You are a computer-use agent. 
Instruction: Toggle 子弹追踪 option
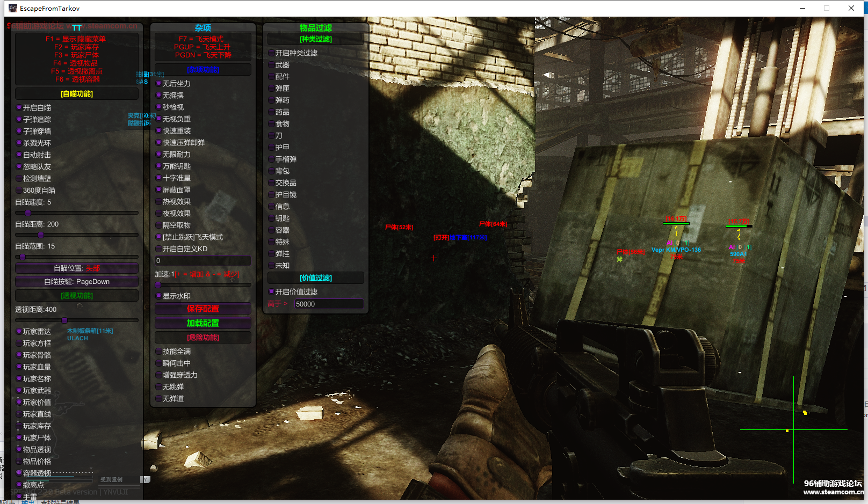[x=19, y=119]
